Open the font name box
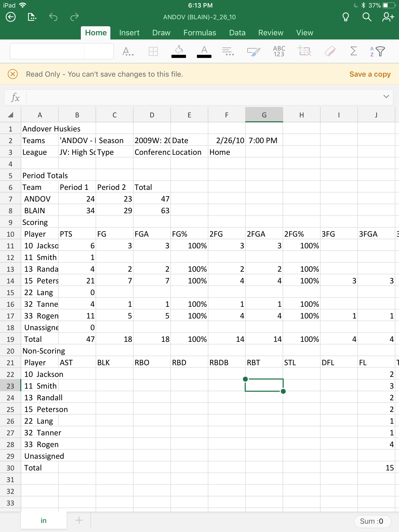The width and height of the screenshot is (399, 532). point(47,51)
